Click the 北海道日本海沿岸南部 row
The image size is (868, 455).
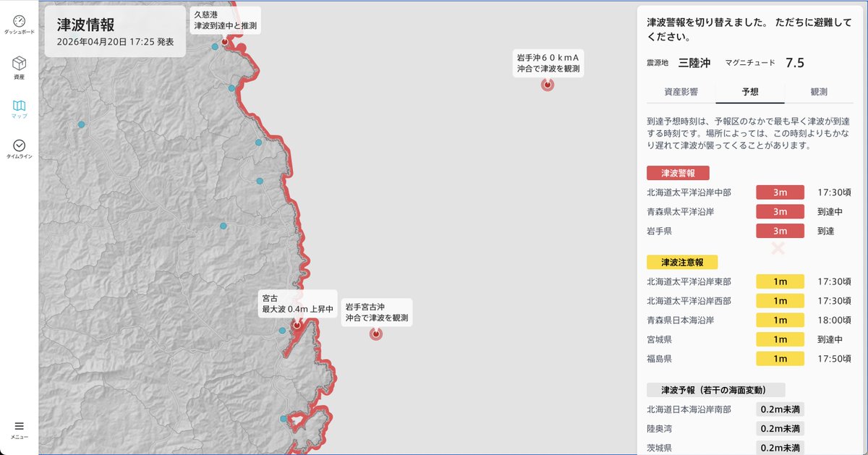point(750,409)
